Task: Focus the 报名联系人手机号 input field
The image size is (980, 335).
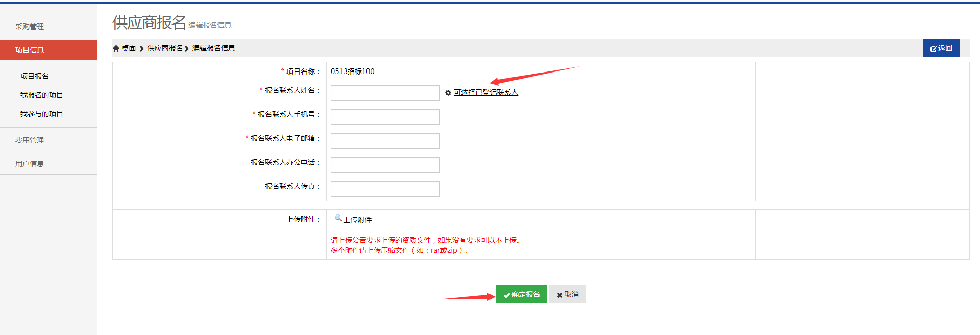Action: (385, 117)
